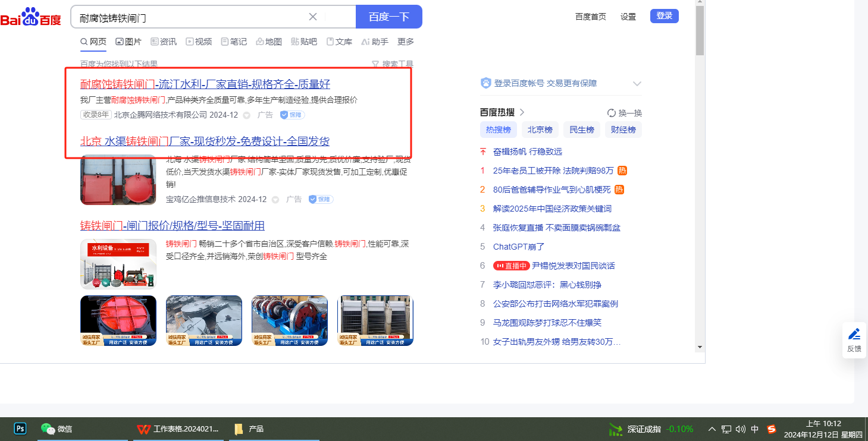
Task: Select the 北京榜 tab
Action: (x=540, y=130)
